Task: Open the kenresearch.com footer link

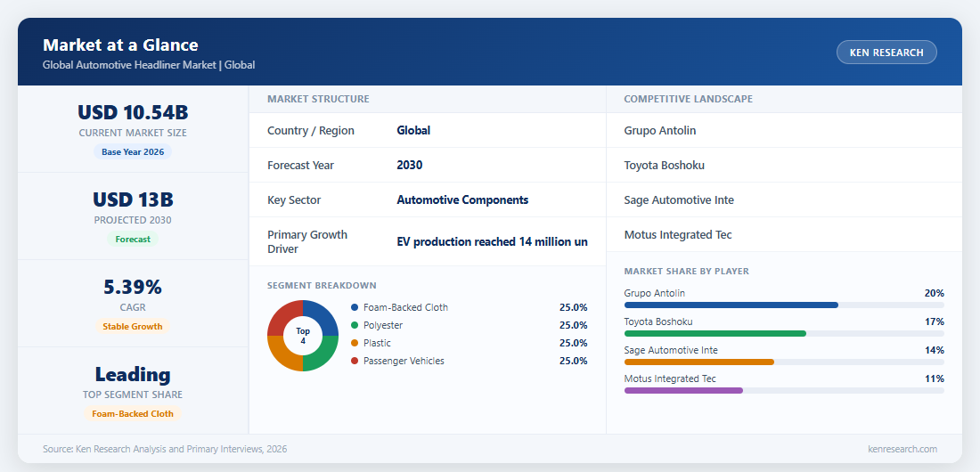Action: (902, 449)
